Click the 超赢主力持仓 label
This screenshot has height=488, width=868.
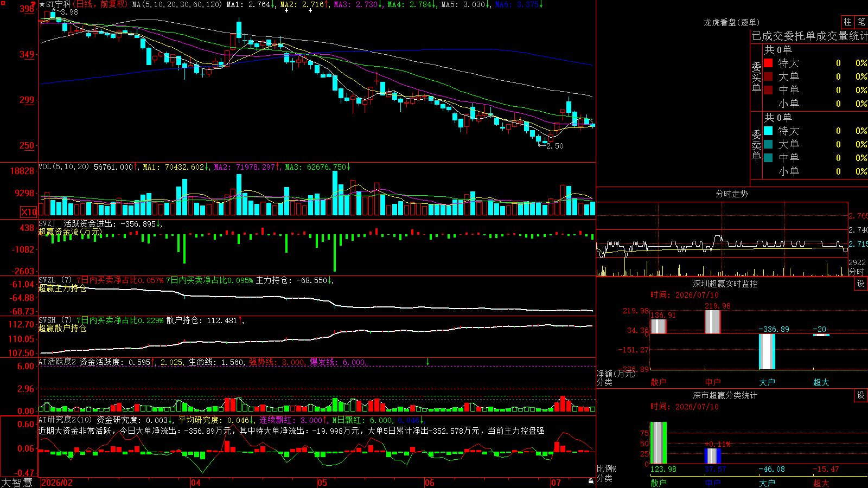62,288
